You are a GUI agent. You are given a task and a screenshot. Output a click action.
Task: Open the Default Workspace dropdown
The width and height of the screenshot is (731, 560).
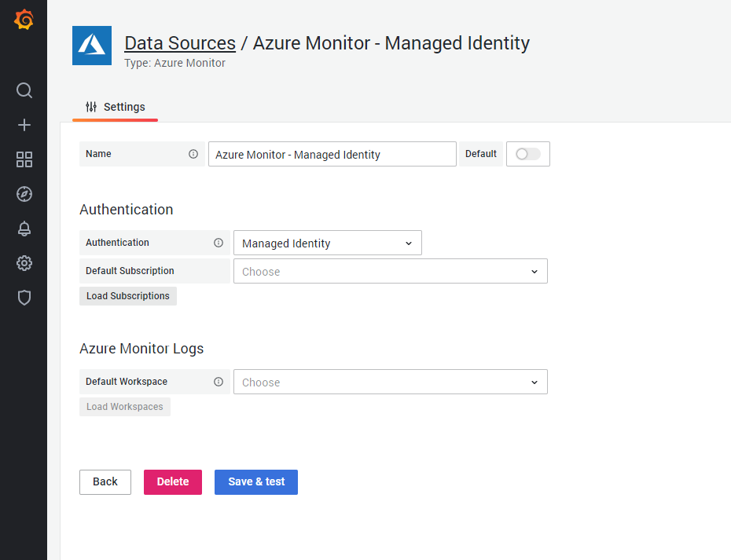point(391,382)
